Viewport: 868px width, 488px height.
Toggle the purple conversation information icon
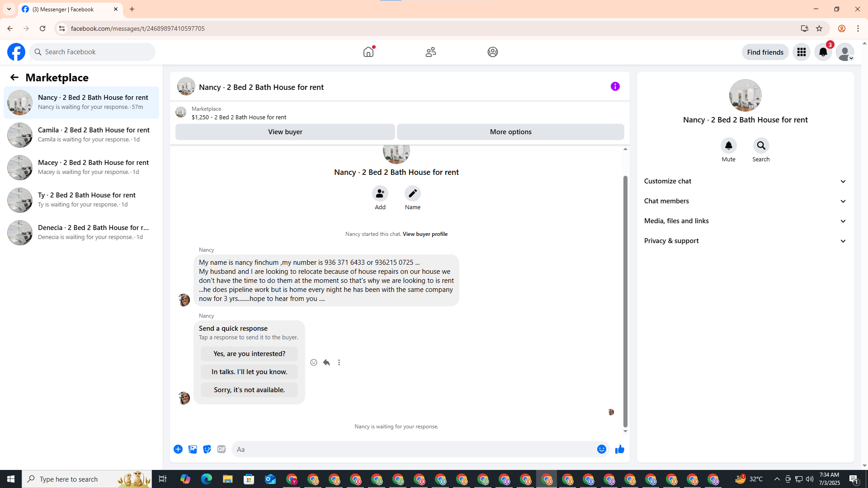tap(615, 86)
